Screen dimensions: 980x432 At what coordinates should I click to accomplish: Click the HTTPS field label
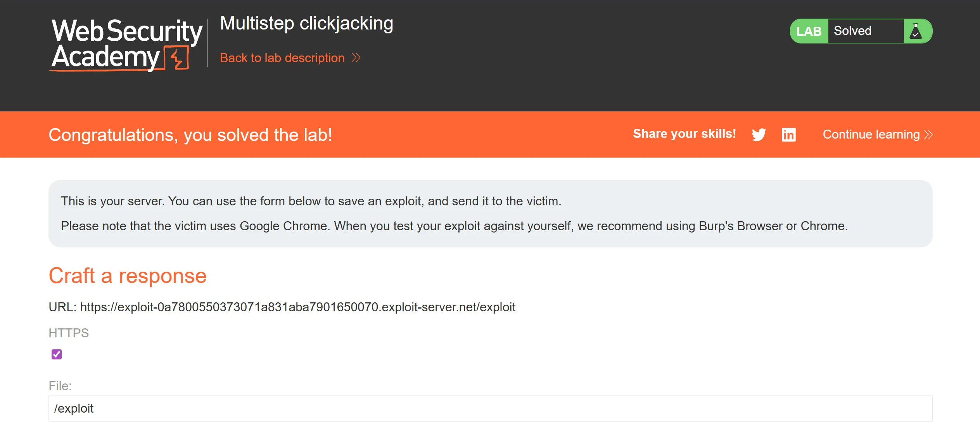click(69, 333)
